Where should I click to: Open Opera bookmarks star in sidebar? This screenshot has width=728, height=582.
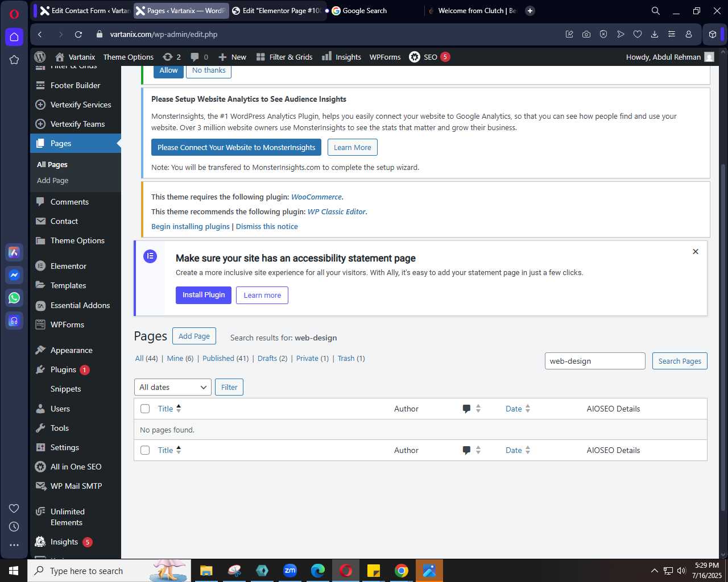14,60
